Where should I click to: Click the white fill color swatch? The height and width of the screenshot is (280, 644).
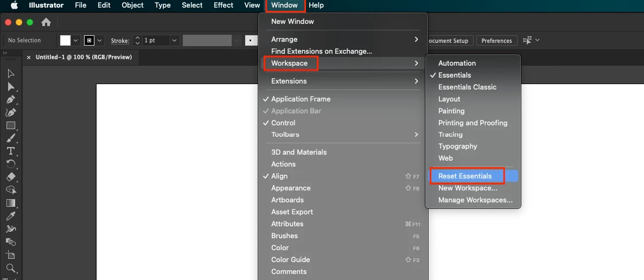[66, 40]
